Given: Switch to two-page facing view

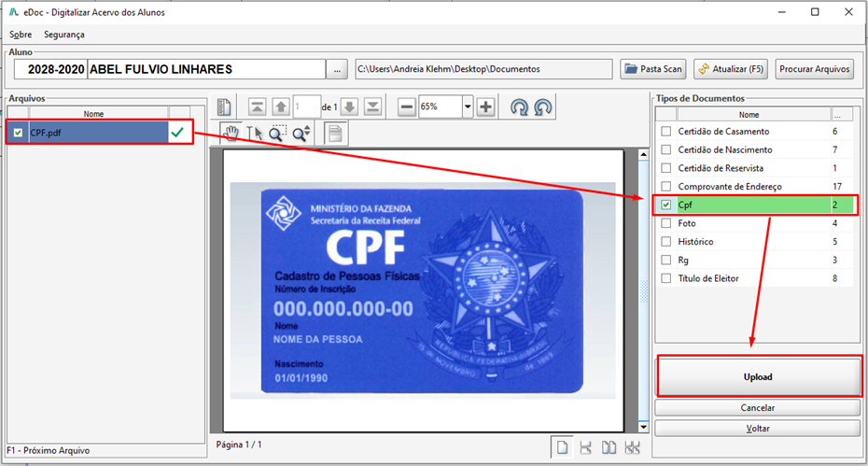Looking at the screenshot, I should point(609,447).
